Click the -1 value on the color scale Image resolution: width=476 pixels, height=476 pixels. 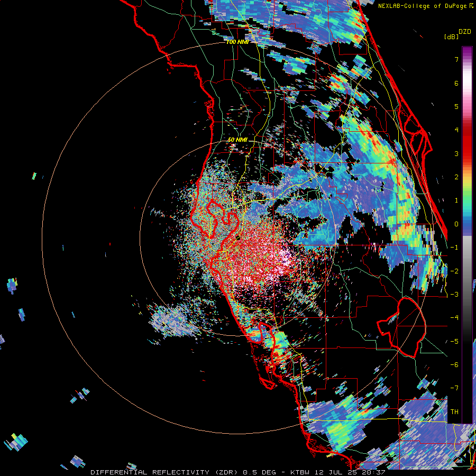[454, 248]
